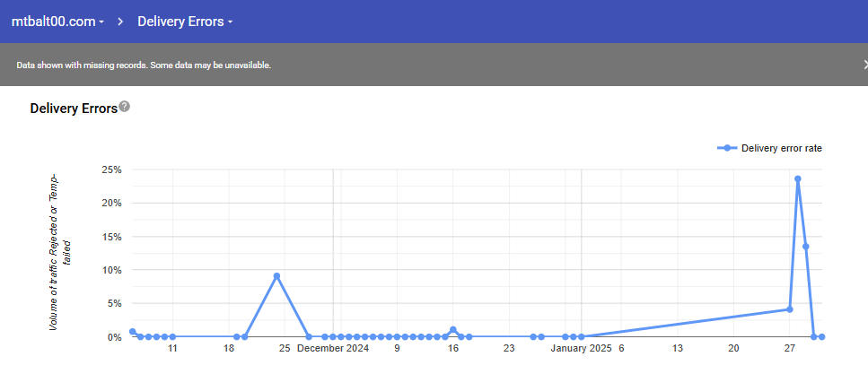This screenshot has height=374, width=868.
Task: Click the December 2024 axis label
Action: pyautogui.click(x=333, y=348)
